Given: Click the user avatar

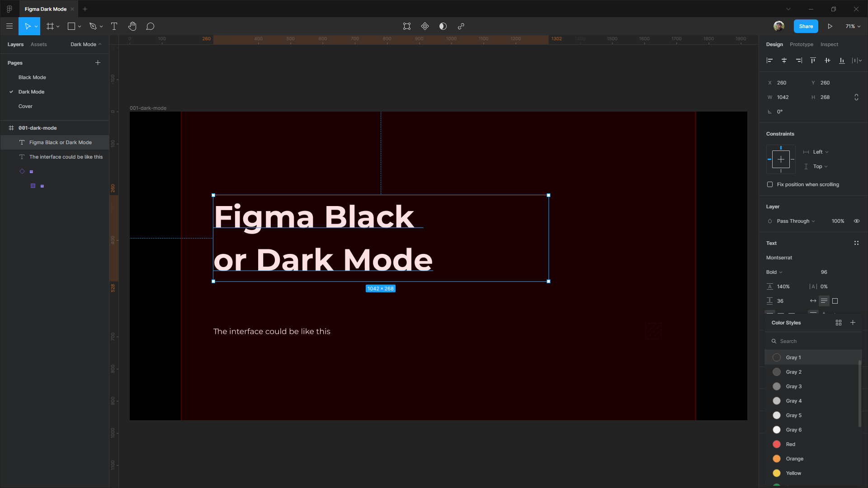Looking at the screenshot, I should pyautogui.click(x=778, y=26).
